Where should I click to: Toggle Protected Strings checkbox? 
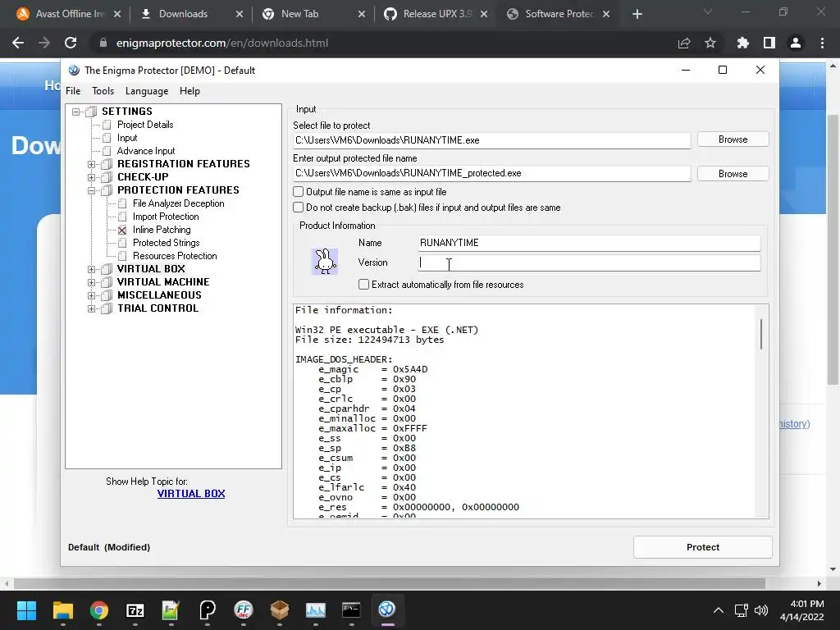click(122, 243)
